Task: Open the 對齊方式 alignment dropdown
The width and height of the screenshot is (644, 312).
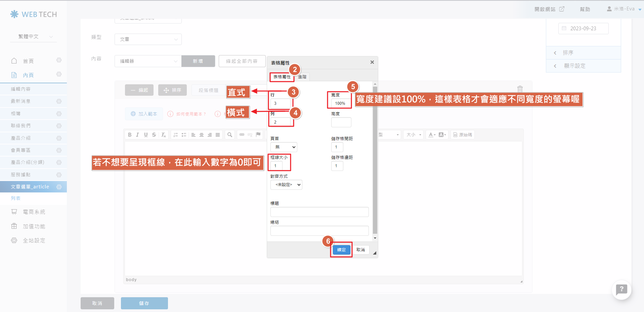Action: pos(286,185)
